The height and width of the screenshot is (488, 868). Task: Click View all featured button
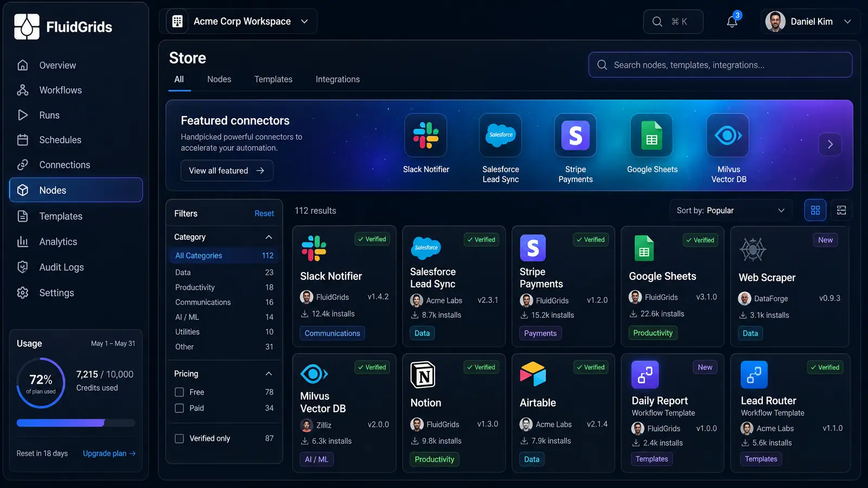227,170
